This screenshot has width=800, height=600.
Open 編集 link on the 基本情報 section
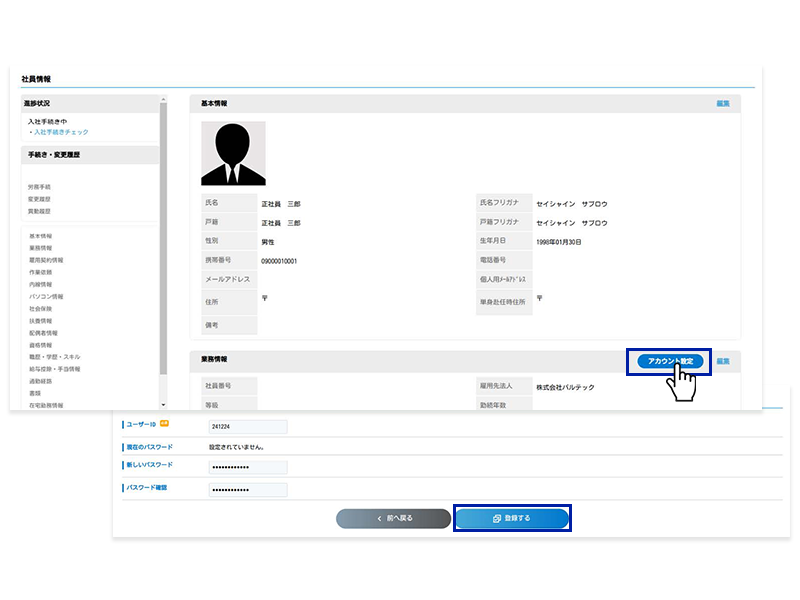tap(722, 103)
